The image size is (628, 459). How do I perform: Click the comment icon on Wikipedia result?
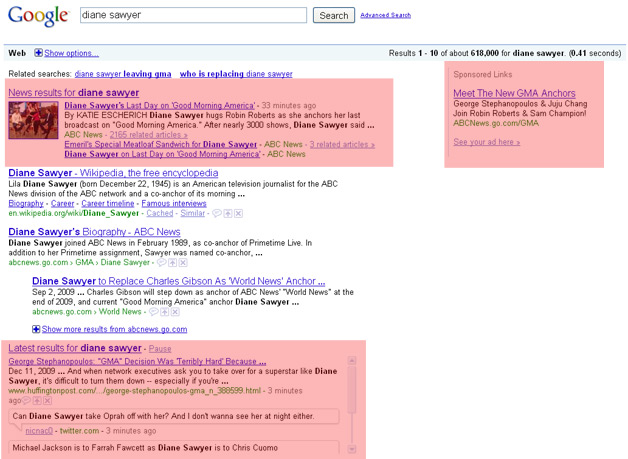pos(216,213)
